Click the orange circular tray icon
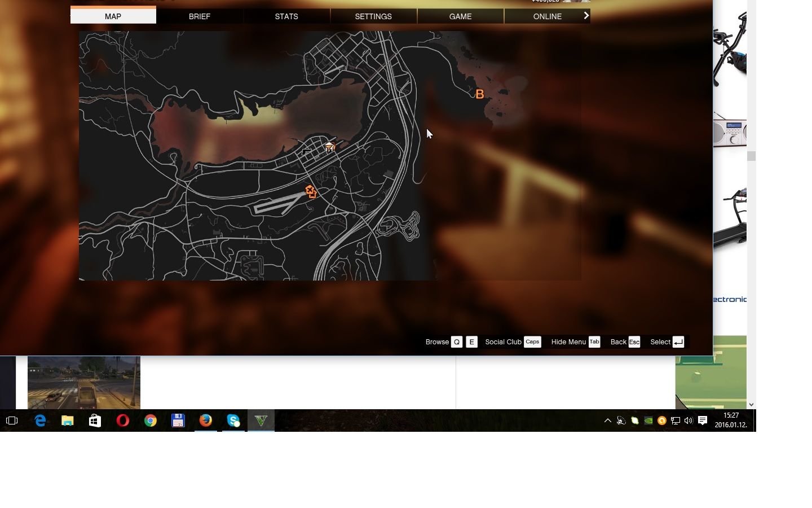 [x=662, y=421]
